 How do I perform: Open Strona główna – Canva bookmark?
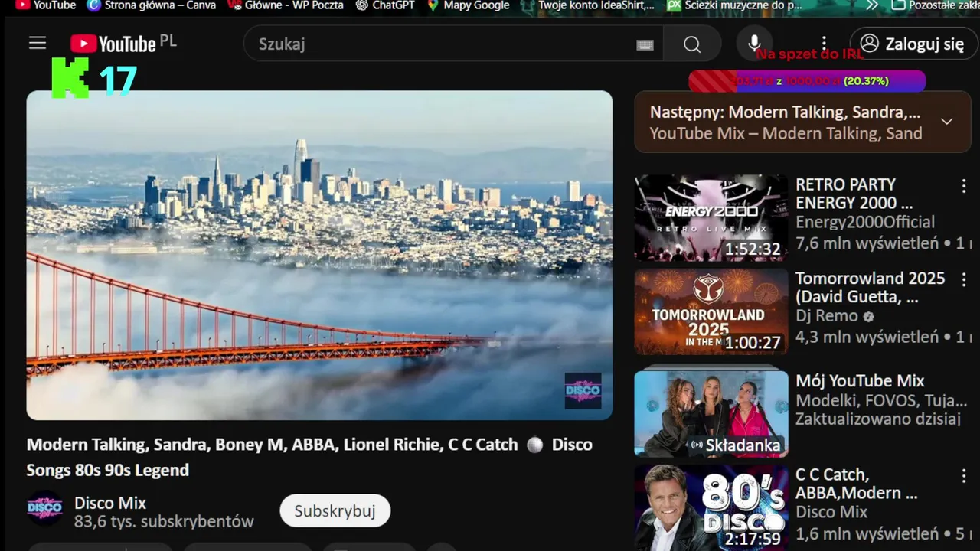tap(151, 5)
